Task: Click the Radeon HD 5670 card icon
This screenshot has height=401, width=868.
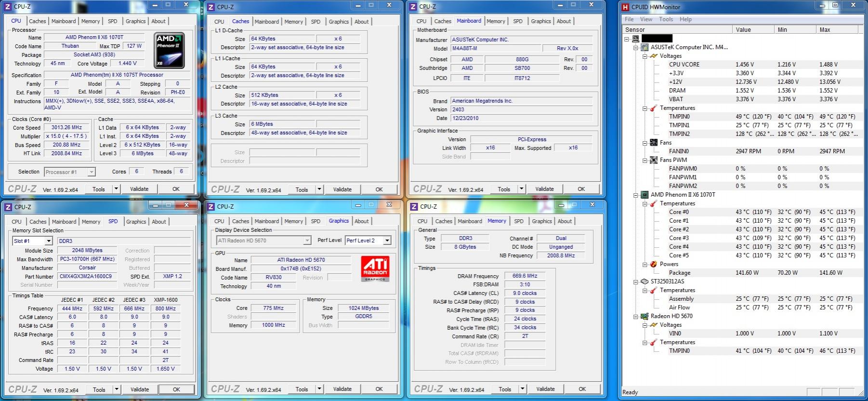Action: click(644, 316)
